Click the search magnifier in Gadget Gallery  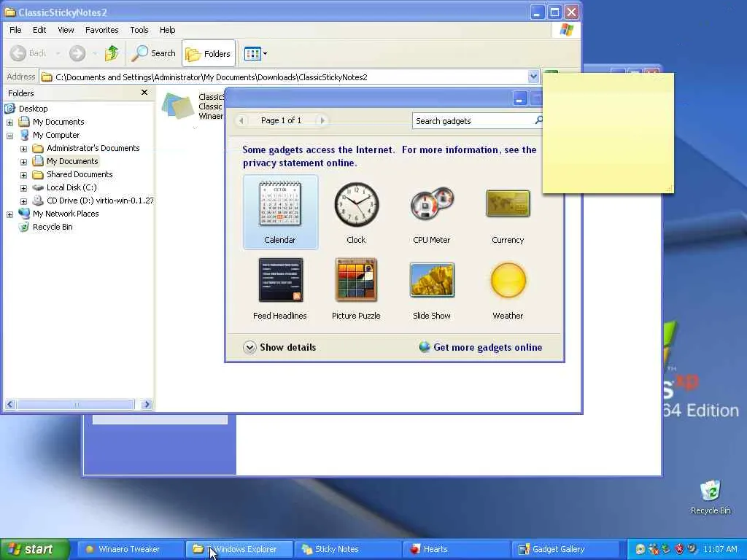[x=538, y=120]
